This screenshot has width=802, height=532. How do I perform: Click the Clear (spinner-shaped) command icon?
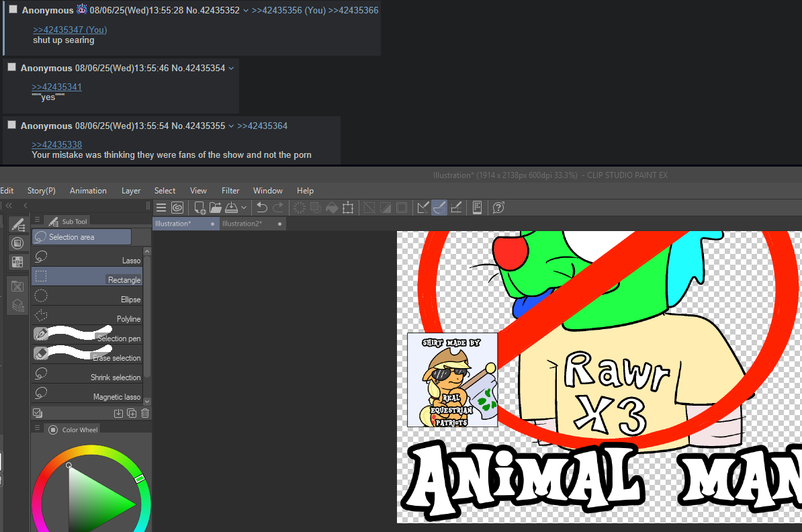(300, 208)
